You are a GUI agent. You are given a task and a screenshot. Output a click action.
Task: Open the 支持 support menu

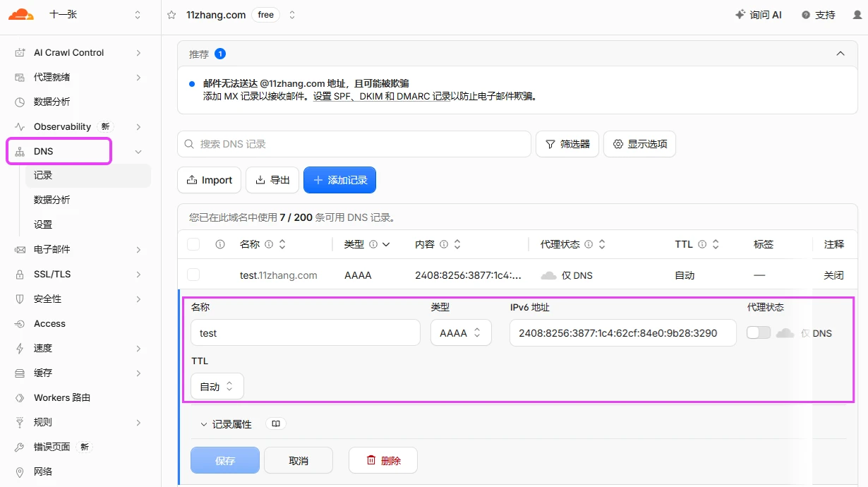[x=819, y=15]
